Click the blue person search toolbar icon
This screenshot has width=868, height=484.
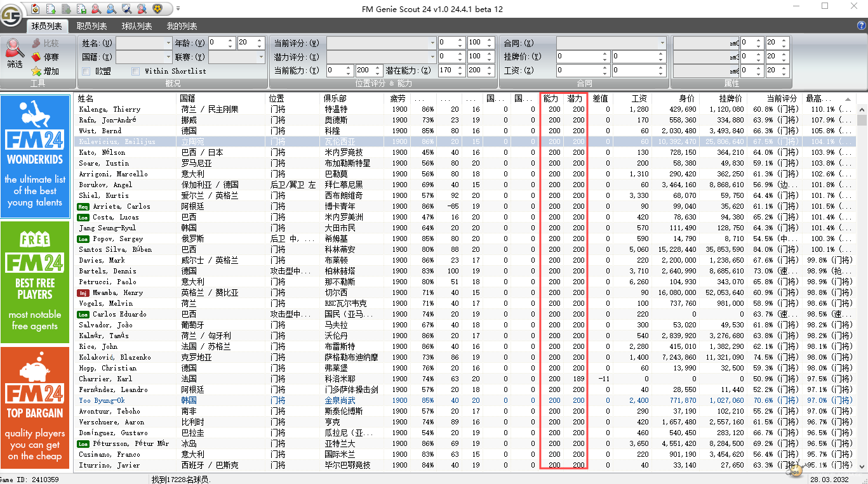[111, 8]
